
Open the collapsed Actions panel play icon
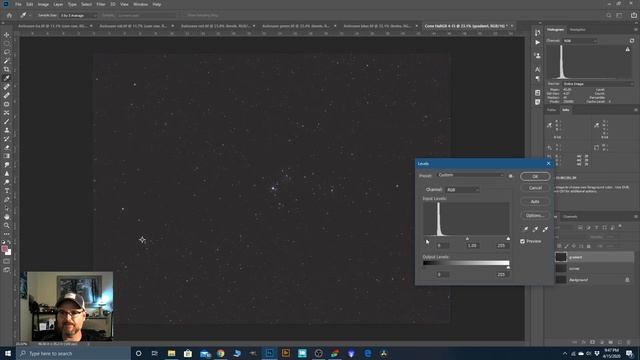(538, 42)
